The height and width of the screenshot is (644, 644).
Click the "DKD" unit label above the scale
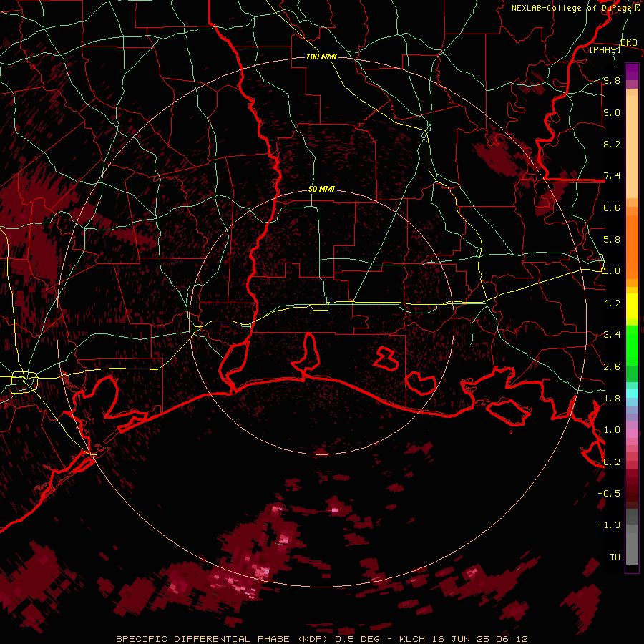tap(629, 43)
